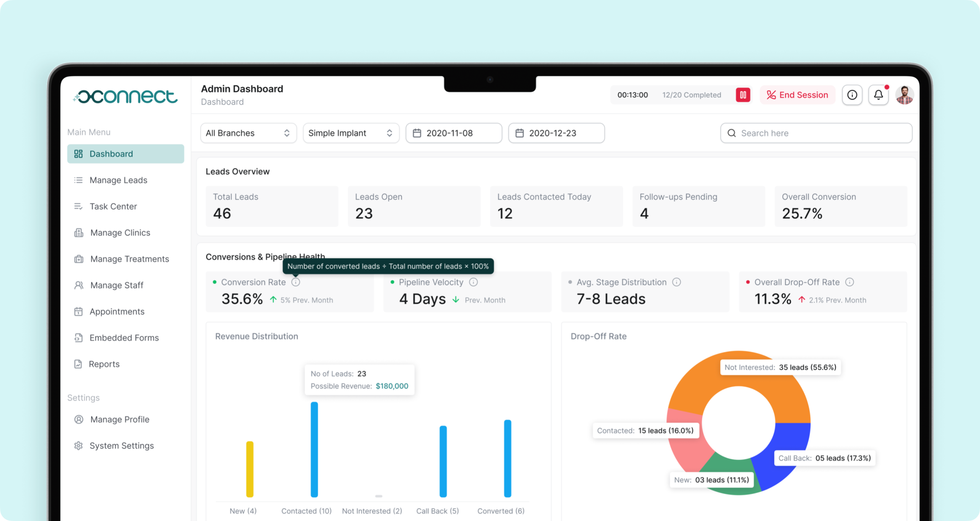Viewport: 980px width, 521px height.
Task: Click the Overall Conversion card
Action: tap(841, 206)
